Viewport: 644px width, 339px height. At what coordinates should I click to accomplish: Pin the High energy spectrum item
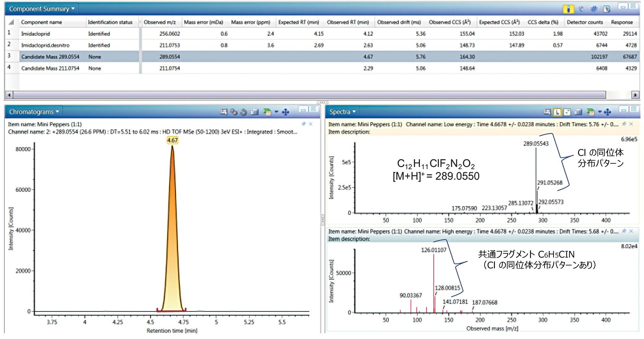[x=624, y=231]
